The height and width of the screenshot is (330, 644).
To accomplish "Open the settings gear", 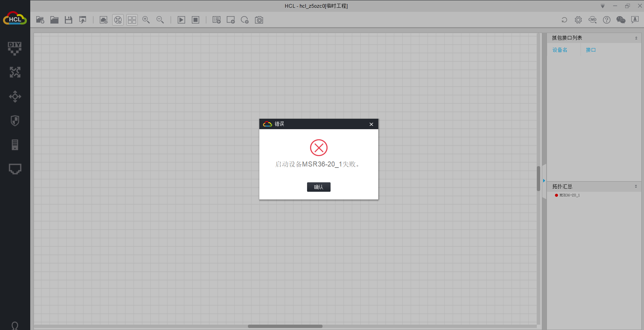I will pyautogui.click(x=578, y=20).
